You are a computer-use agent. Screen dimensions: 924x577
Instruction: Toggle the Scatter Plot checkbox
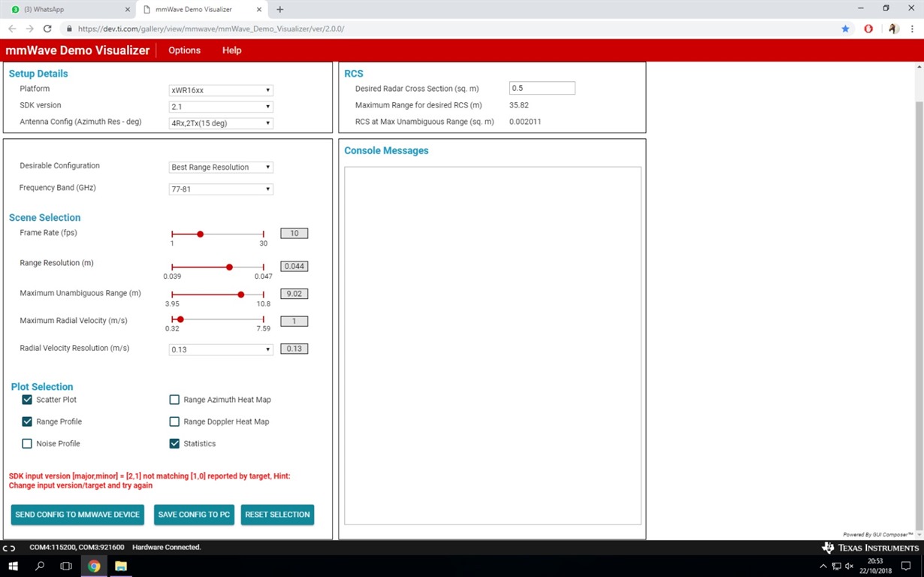pyautogui.click(x=27, y=400)
